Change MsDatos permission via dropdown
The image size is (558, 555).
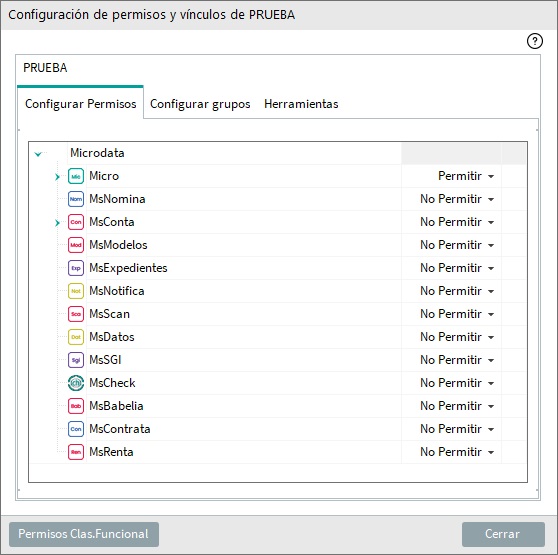[457, 337]
